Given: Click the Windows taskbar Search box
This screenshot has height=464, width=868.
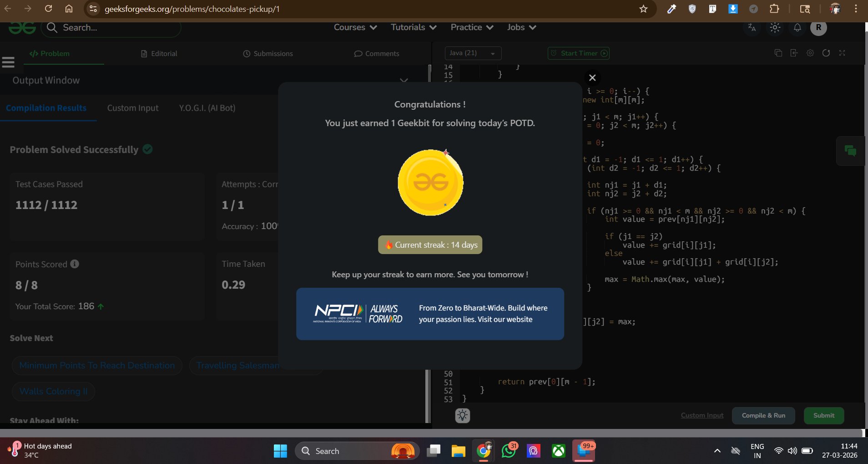Looking at the screenshot, I should pyautogui.click(x=357, y=451).
